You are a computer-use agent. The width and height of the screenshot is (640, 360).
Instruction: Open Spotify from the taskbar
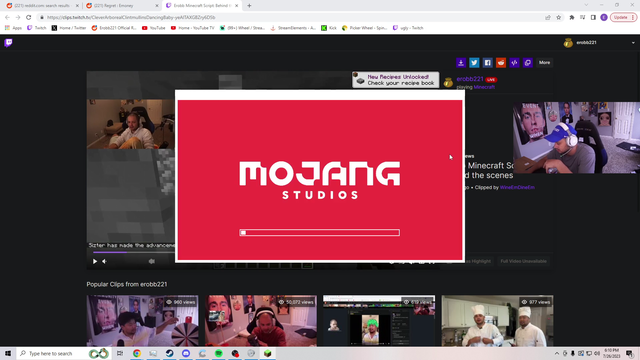219,353
